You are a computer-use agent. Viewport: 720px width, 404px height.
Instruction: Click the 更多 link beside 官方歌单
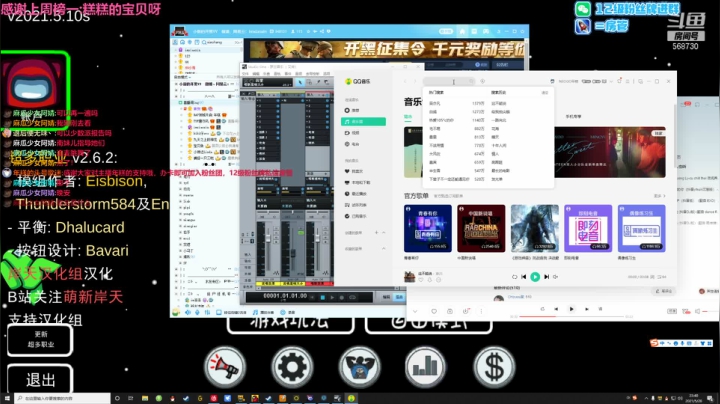(x=659, y=196)
